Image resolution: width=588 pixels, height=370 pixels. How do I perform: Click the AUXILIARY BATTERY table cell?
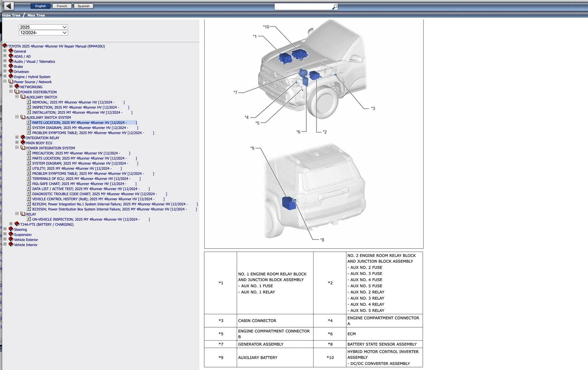pos(275,358)
